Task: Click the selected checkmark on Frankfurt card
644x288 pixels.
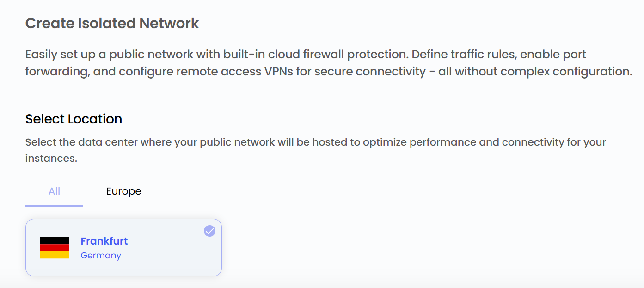Action: pyautogui.click(x=209, y=231)
